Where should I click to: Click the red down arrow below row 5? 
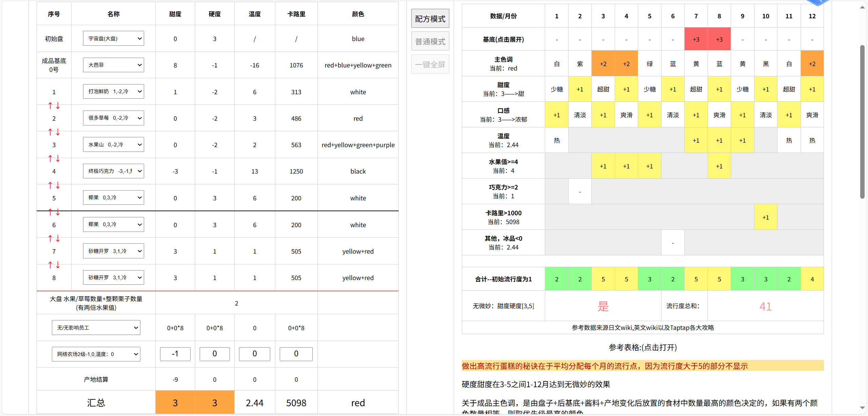pyautogui.click(x=58, y=212)
